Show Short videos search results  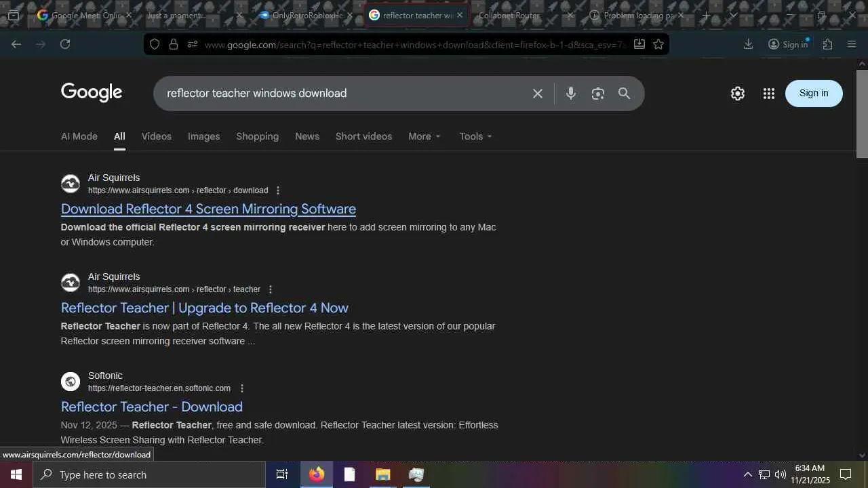coord(364,136)
